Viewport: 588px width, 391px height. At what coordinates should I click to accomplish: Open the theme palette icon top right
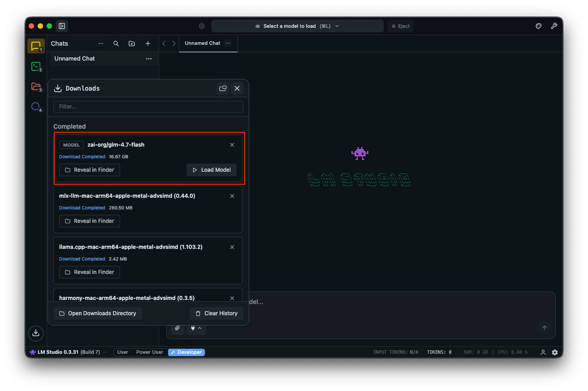point(539,26)
